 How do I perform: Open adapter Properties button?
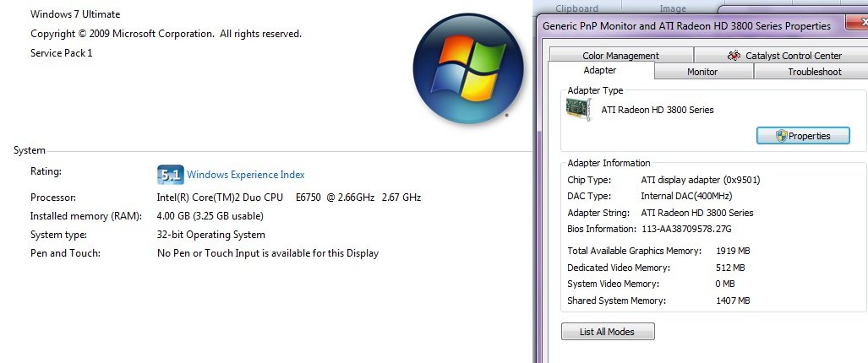click(x=803, y=136)
